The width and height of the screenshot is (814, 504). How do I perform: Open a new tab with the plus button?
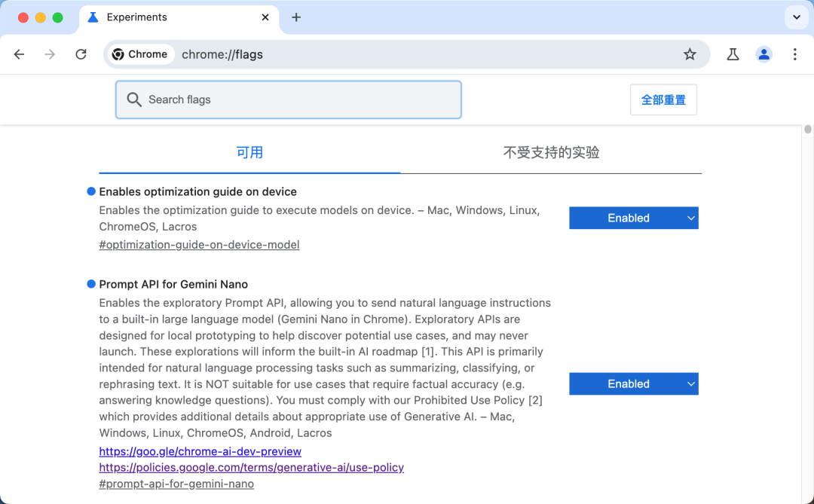point(295,17)
